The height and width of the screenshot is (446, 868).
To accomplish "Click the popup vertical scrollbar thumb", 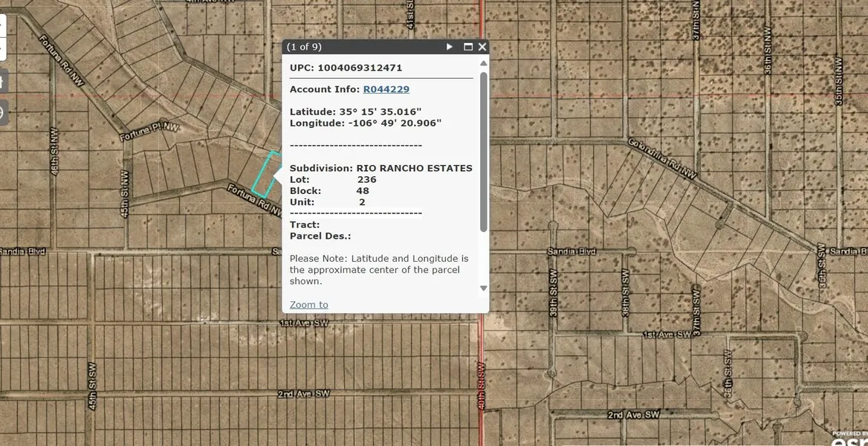I will pos(484,149).
